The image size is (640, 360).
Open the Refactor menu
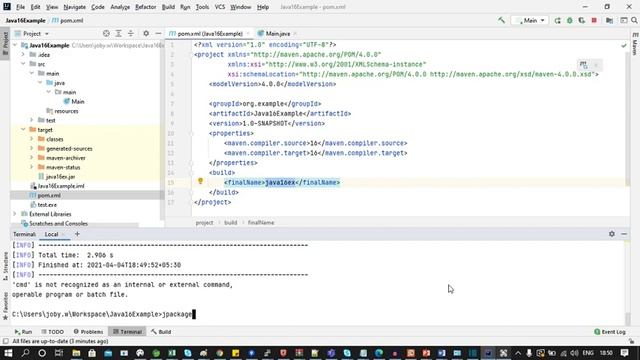pos(145,7)
